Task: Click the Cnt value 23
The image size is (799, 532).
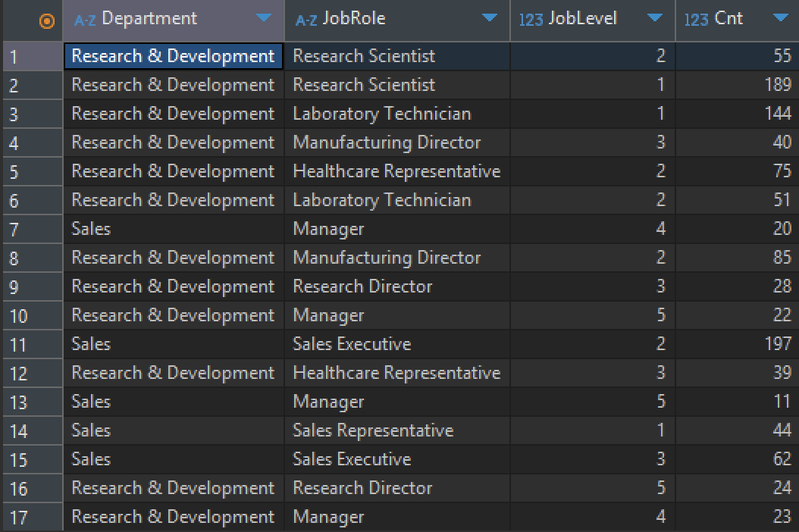Action: pyautogui.click(x=782, y=517)
